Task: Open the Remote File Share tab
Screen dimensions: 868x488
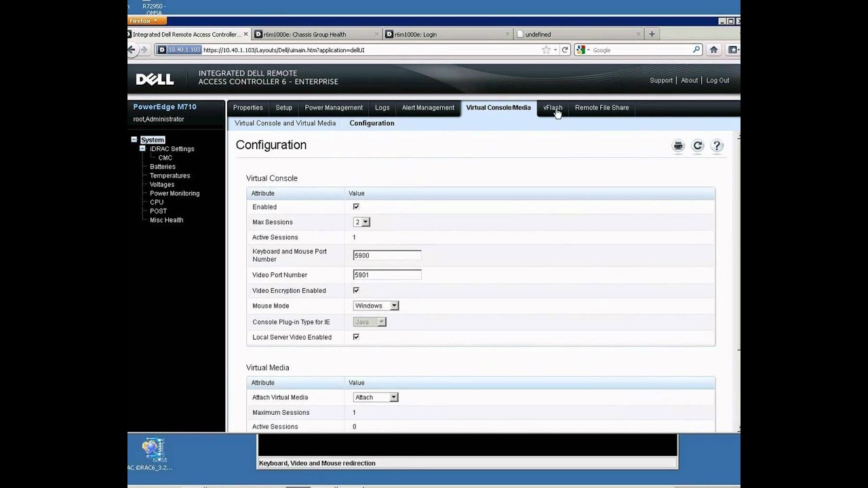Action: click(x=601, y=108)
